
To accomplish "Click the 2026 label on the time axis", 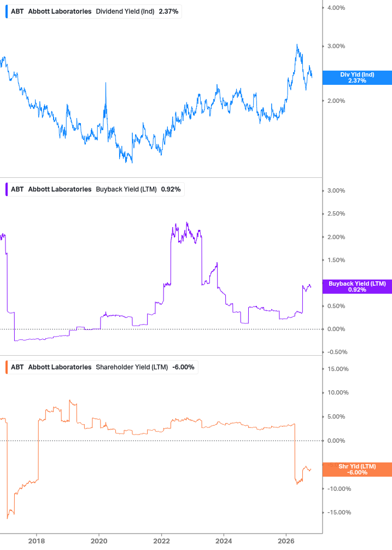I will pos(286,541).
